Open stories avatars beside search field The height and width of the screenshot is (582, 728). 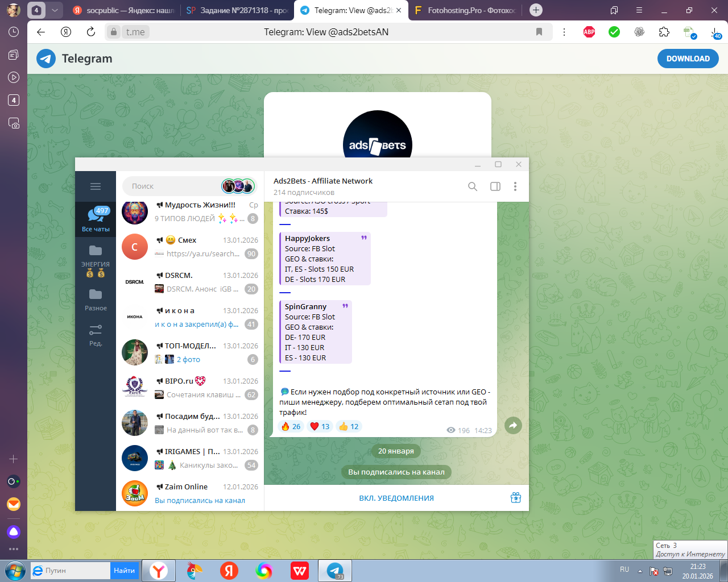(238, 186)
